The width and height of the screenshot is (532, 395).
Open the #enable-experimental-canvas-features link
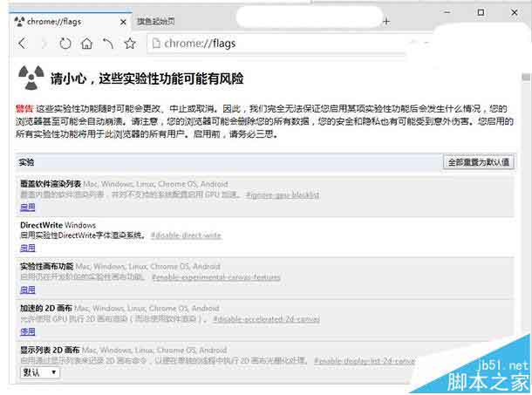(216, 277)
